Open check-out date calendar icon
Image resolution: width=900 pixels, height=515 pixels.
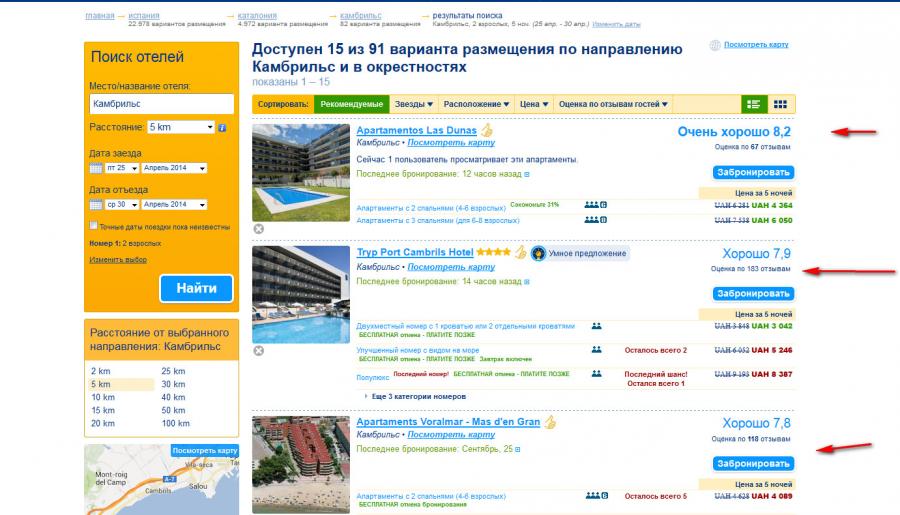(96, 204)
